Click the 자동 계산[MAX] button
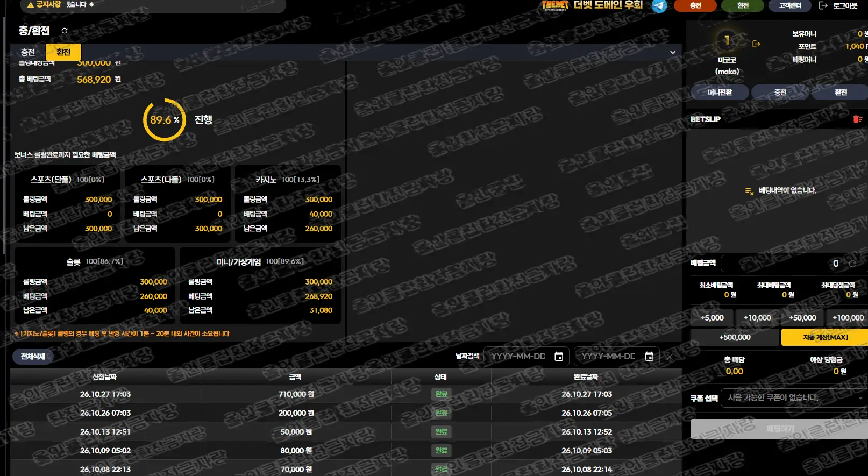The width and height of the screenshot is (868, 476). pos(825,337)
